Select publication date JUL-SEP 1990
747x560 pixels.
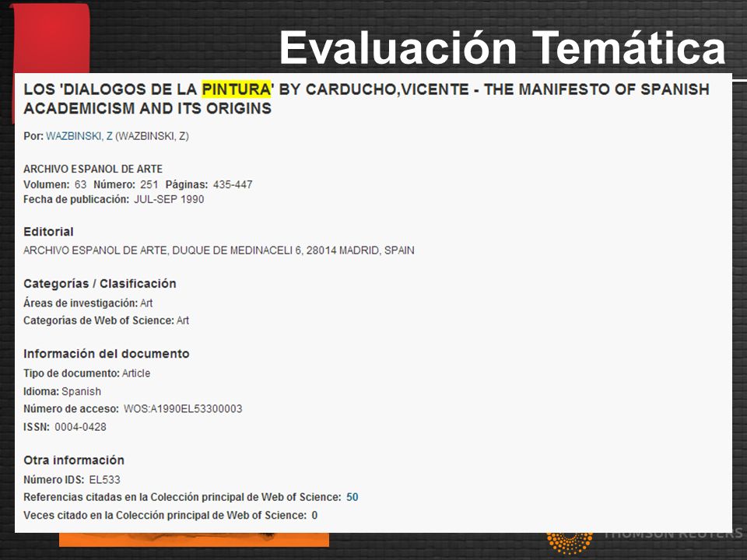coord(169,200)
